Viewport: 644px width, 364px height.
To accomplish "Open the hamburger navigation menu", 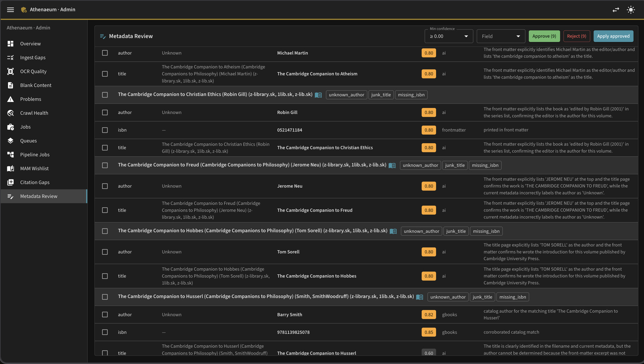I will [x=10, y=10].
